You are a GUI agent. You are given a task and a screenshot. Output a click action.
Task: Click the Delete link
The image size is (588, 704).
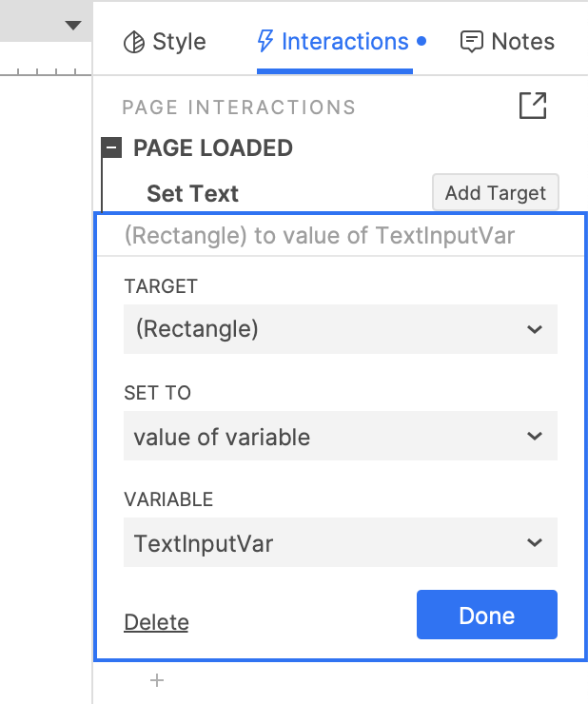[156, 622]
